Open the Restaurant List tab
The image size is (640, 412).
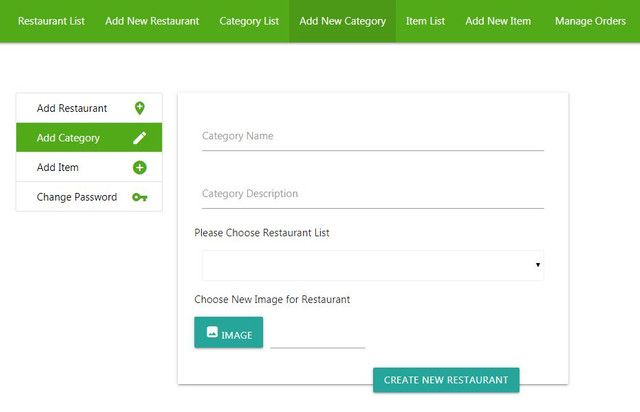51,21
